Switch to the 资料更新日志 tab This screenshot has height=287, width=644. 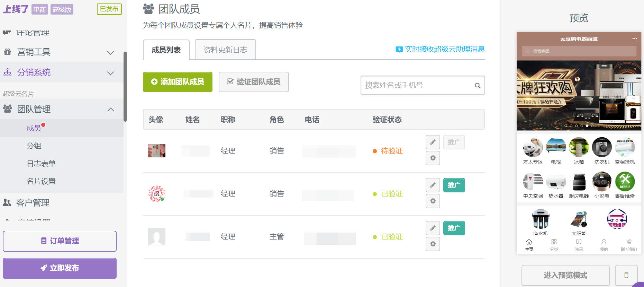[x=225, y=50]
